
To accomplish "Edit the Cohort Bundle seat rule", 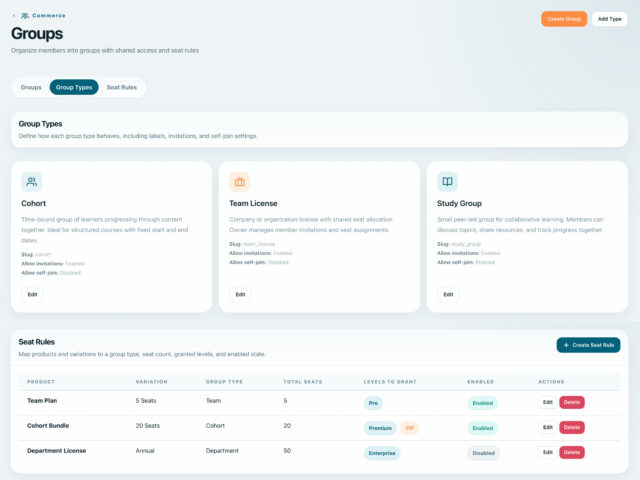I will 547,427.
